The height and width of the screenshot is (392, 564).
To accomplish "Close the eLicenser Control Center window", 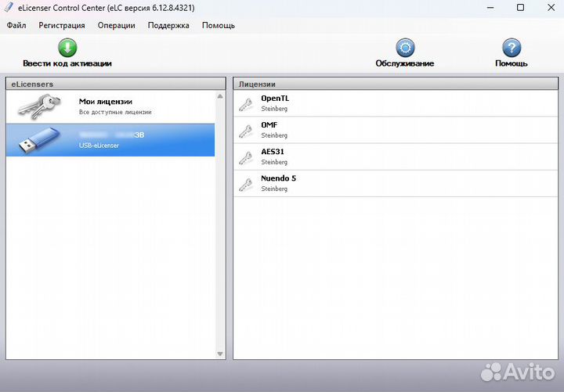I will [x=551, y=8].
